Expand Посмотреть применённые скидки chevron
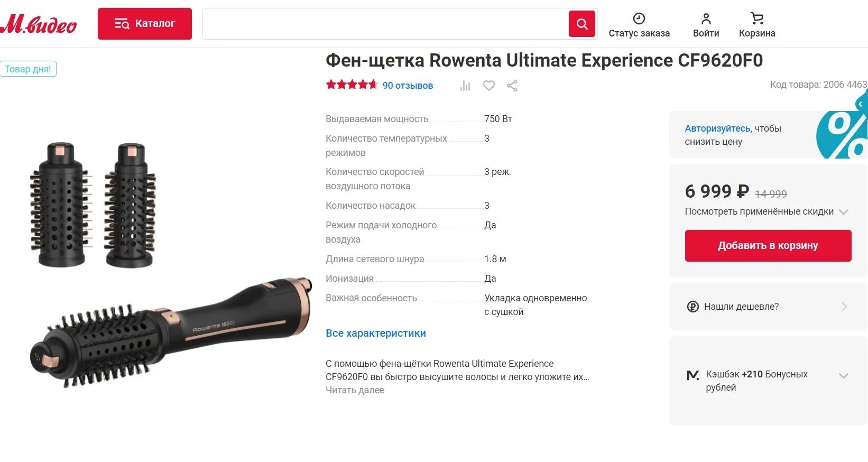 (x=844, y=212)
